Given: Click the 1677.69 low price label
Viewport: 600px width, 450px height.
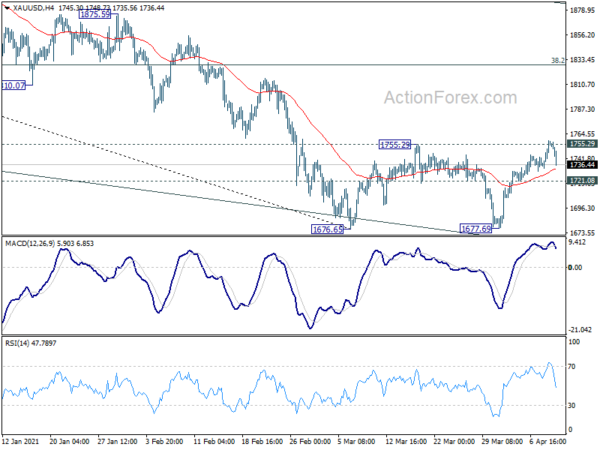Looking at the screenshot, I should (476, 229).
